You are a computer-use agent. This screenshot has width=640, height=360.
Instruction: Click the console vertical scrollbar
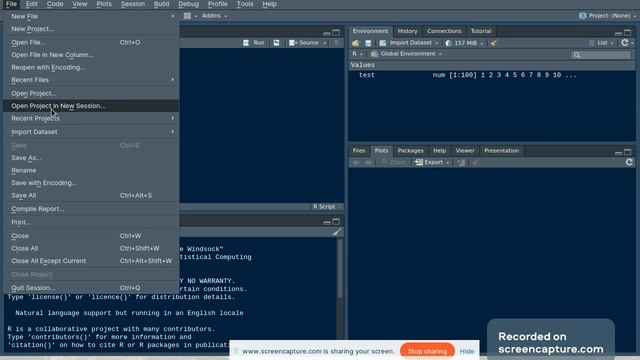click(340, 268)
